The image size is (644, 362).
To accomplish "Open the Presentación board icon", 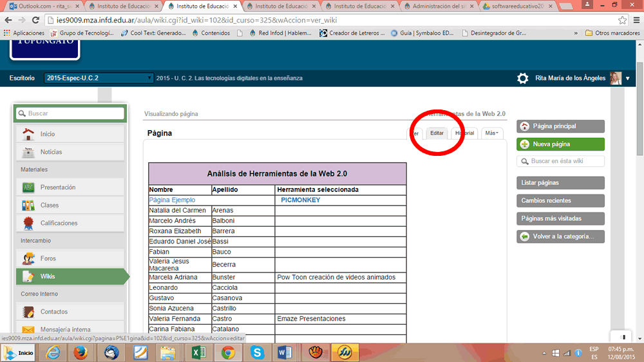I will (28, 187).
